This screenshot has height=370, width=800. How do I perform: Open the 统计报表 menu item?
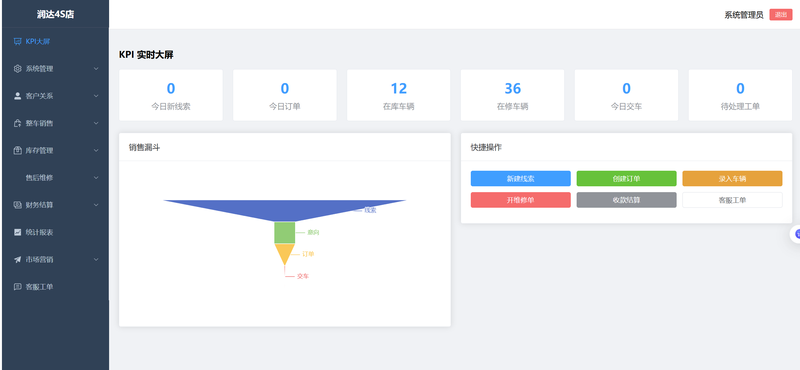coord(55,232)
